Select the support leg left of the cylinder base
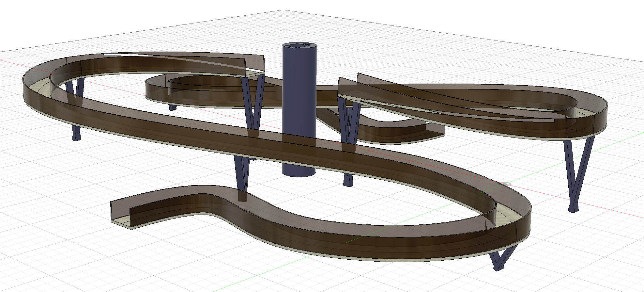 click(x=242, y=174)
